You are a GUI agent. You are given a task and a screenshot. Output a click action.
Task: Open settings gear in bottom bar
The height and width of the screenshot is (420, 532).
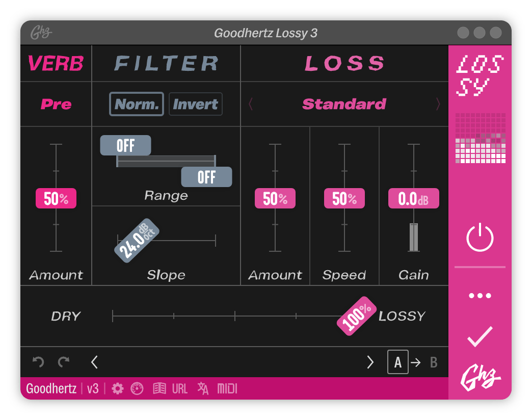coord(117,388)
